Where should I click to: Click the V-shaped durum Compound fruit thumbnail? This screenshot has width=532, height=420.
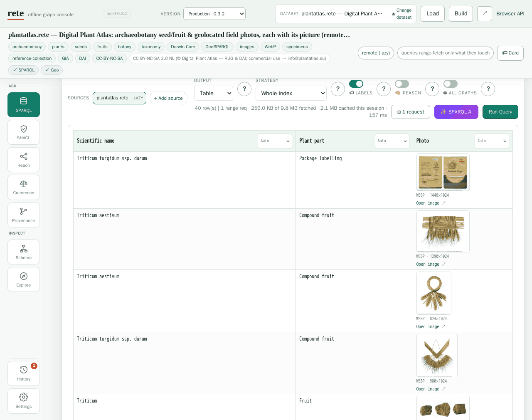point(437,356)
